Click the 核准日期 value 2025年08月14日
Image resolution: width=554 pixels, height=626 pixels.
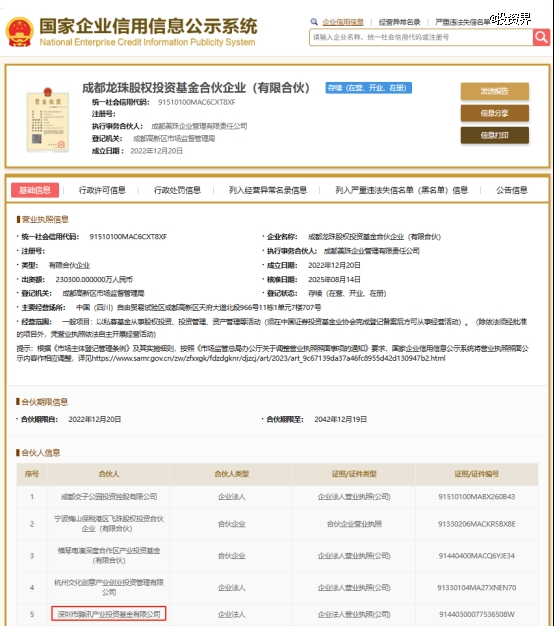point(334,279)
